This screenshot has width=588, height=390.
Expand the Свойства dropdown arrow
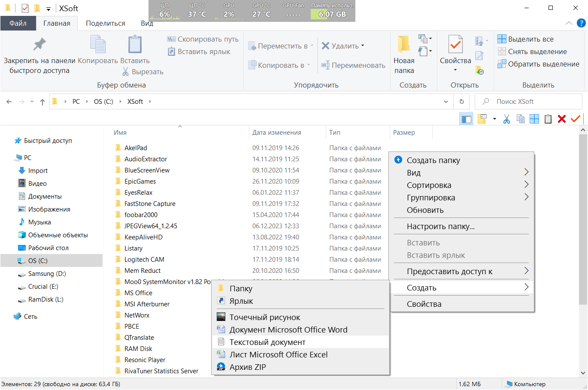455,70
